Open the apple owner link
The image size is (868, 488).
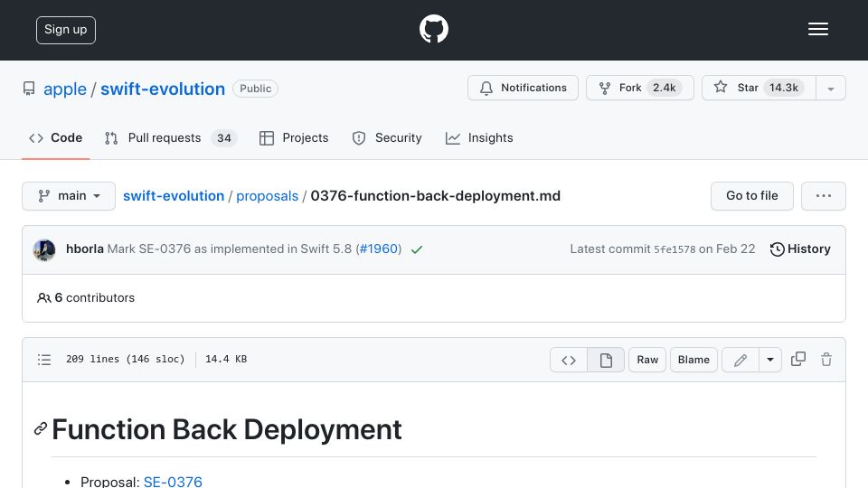[x=65, y=89]
